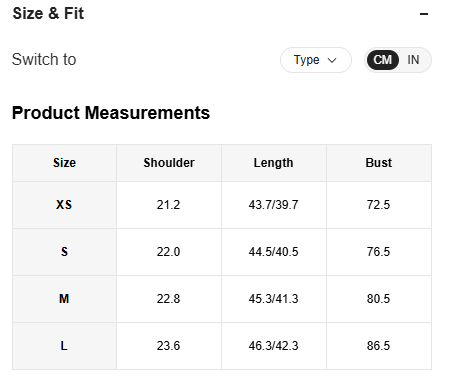
Task: Click the Length column header
Action: click(274, 163)
